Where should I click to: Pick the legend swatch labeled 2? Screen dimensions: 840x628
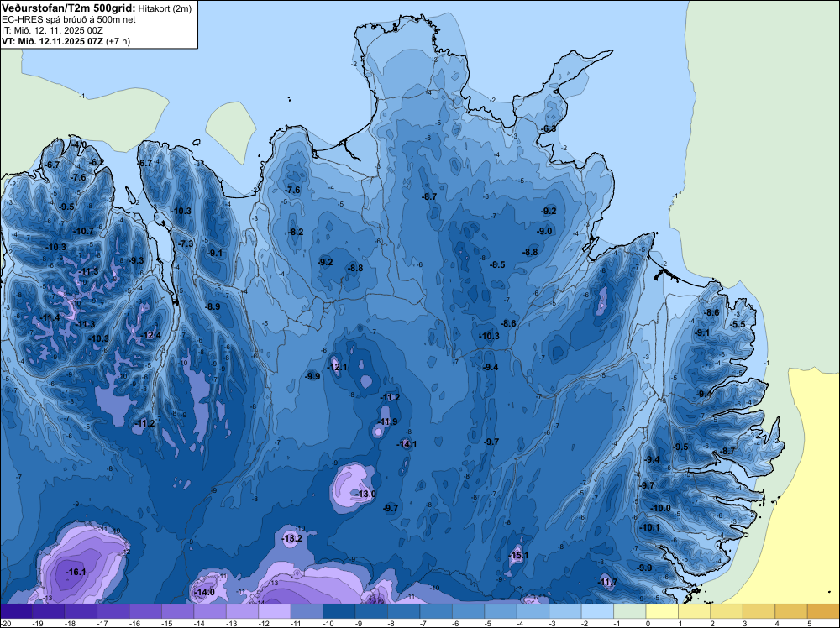click(x=727, y=611)
